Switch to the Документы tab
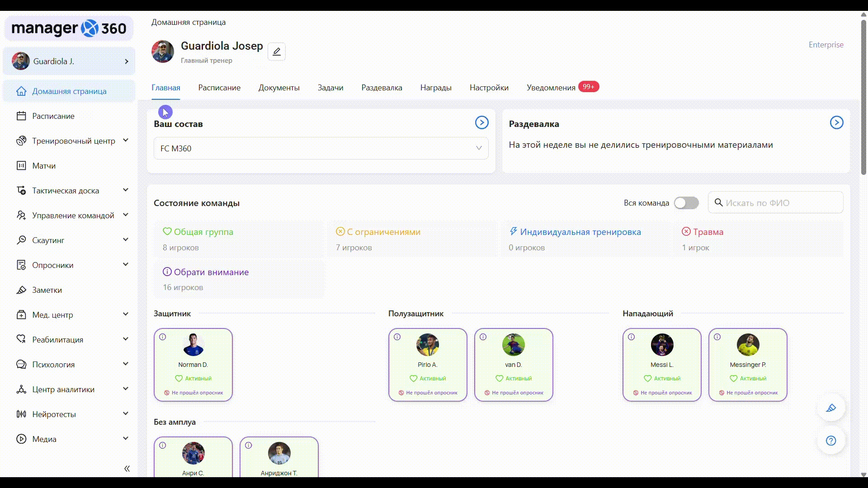 point(278,88)
